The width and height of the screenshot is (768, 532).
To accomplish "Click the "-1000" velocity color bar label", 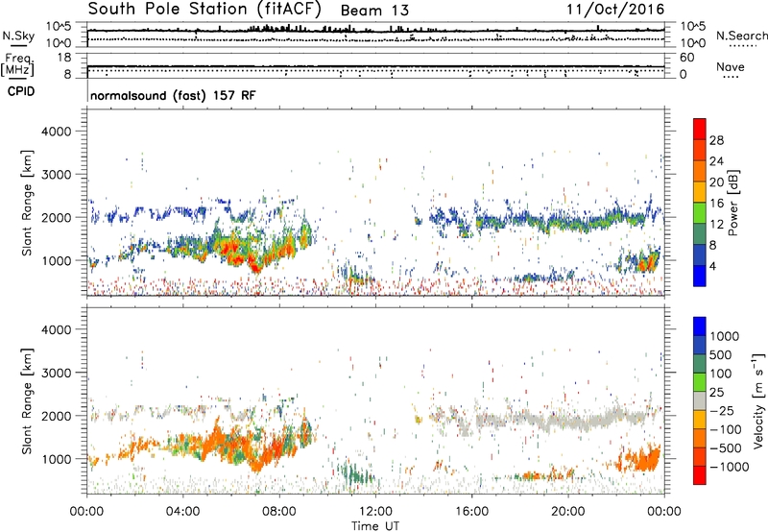I will [x=730, y=467].
